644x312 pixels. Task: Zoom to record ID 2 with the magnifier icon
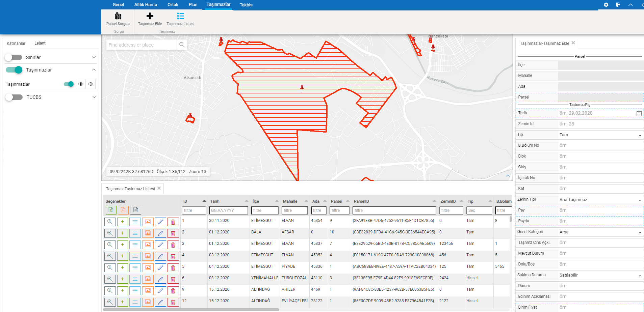pyautogui.click(x=110, y=233)
